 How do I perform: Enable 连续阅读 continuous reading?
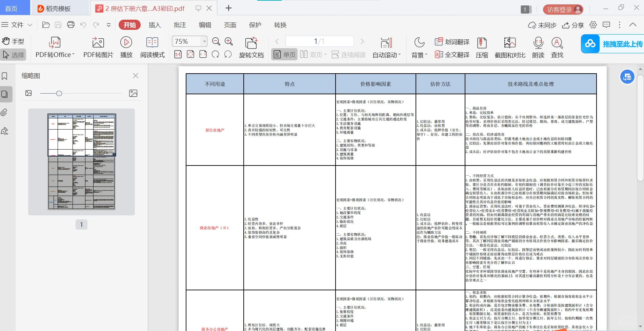348,55
